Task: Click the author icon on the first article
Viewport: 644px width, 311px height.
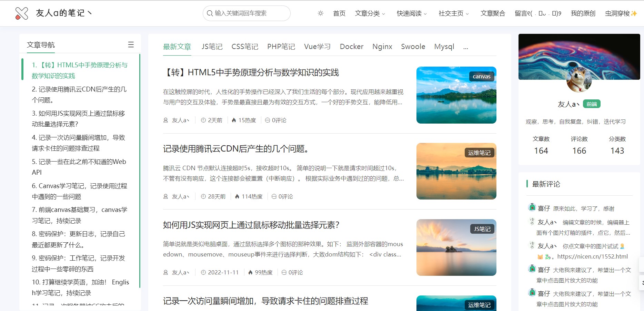Action: pos(166,120)
